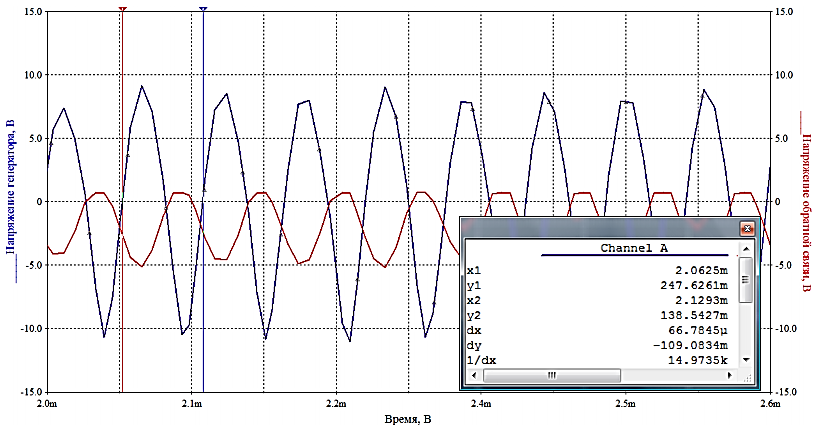Select the y1 value 247.6261m

point(694,286)
